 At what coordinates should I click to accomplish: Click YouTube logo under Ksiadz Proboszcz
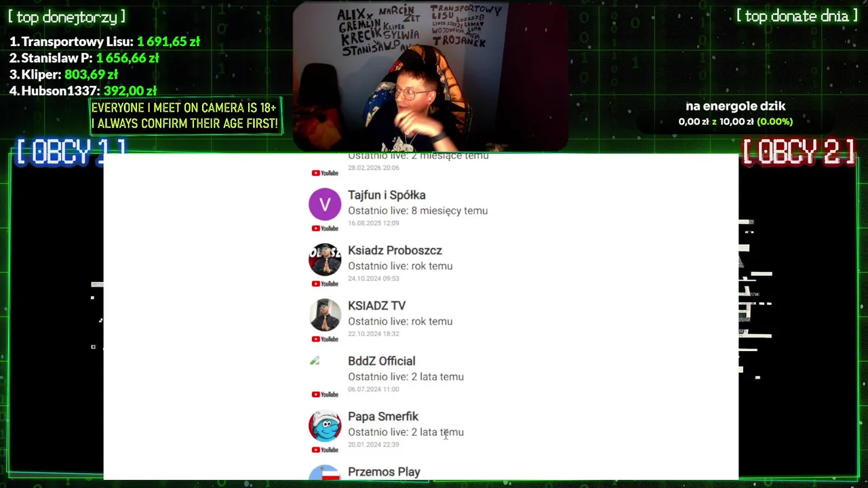coord(325,284)
